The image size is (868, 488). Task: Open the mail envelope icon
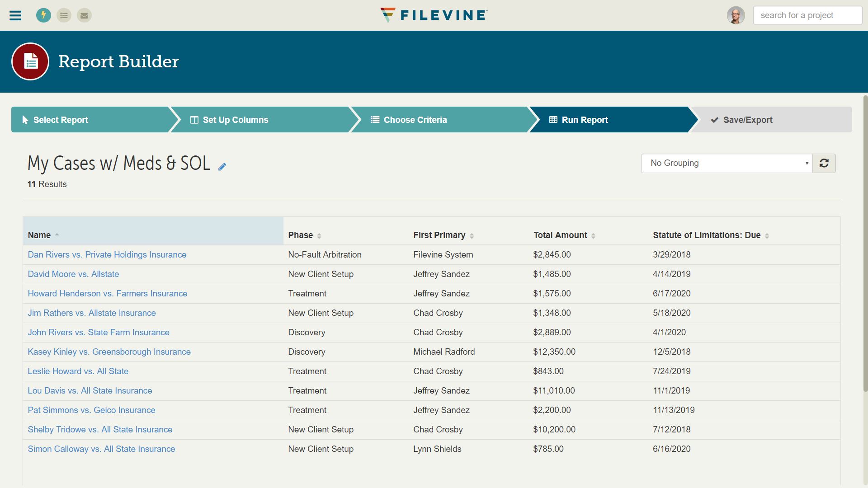tap(84, 15)
